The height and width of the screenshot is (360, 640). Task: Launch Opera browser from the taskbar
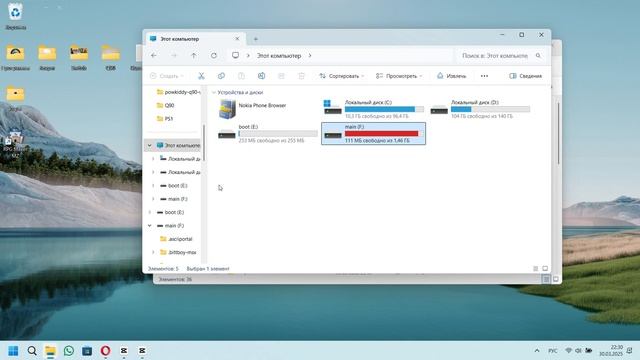105,351
